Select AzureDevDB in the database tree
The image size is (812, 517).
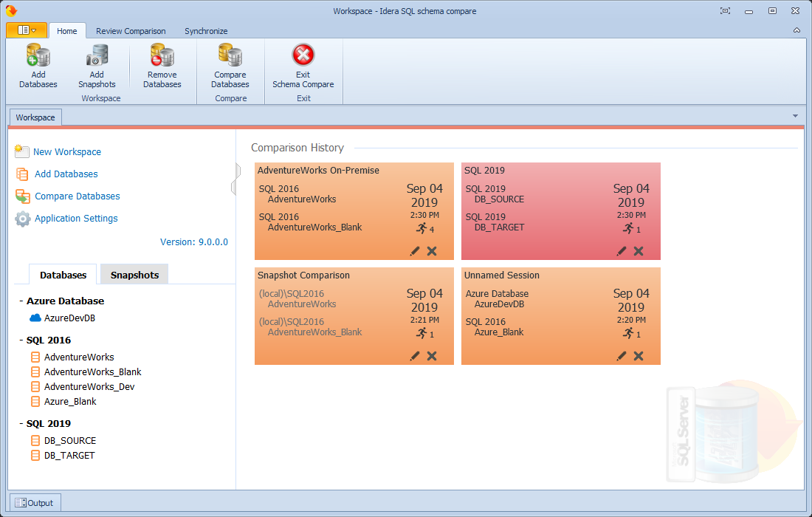click(69, 318)
